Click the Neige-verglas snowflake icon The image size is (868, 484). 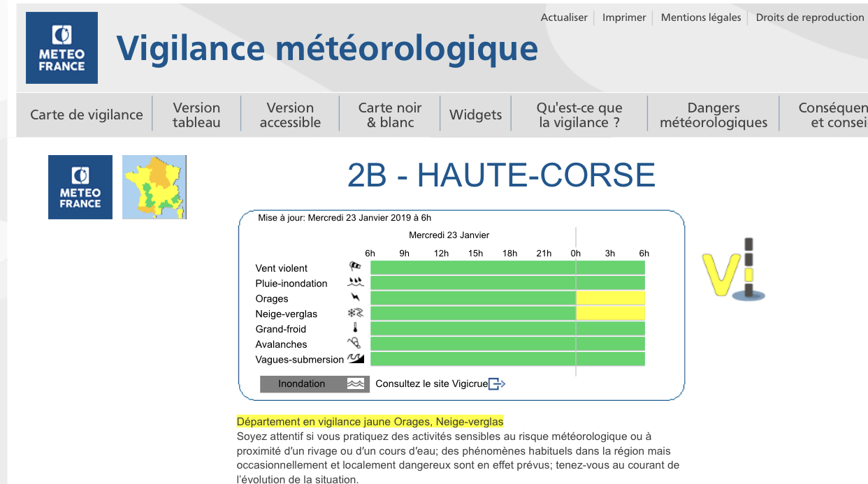(356, 314)
